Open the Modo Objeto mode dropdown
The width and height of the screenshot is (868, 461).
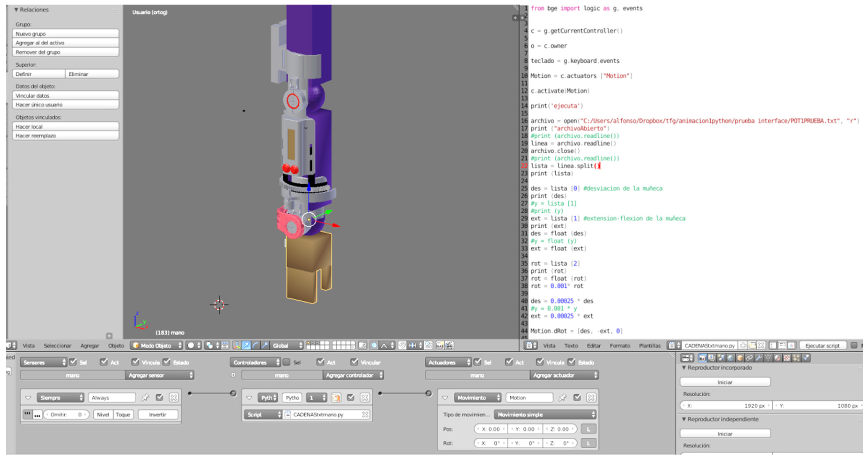tap(157, 345)
